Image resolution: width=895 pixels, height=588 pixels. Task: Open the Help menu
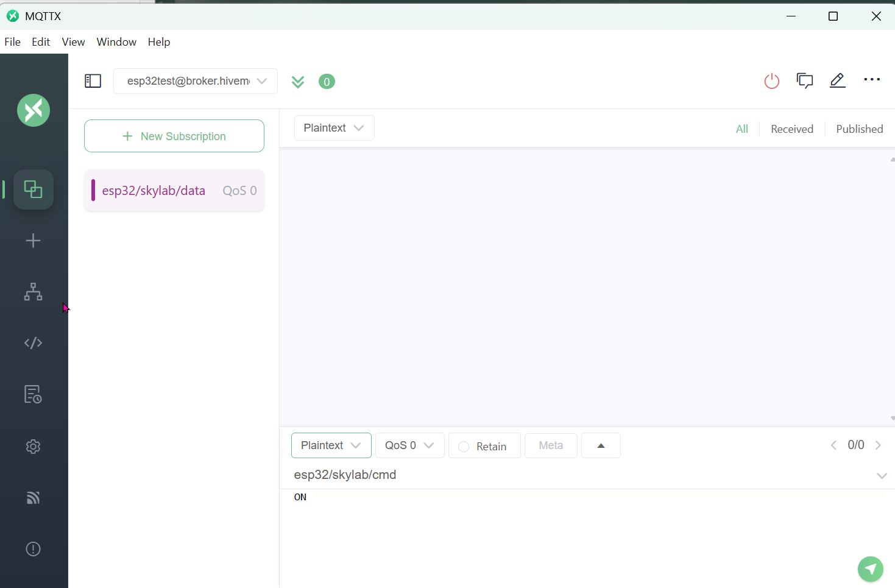[x=159, y=42]
